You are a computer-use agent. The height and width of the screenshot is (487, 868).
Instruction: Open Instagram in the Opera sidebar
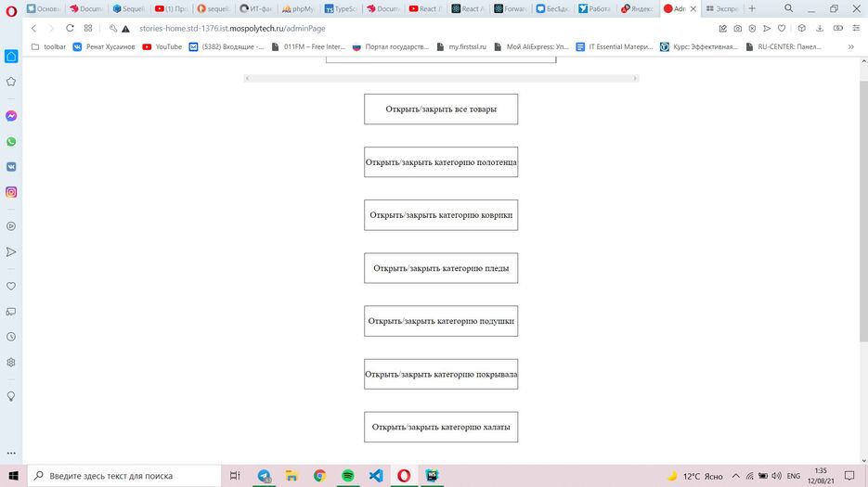11,192
